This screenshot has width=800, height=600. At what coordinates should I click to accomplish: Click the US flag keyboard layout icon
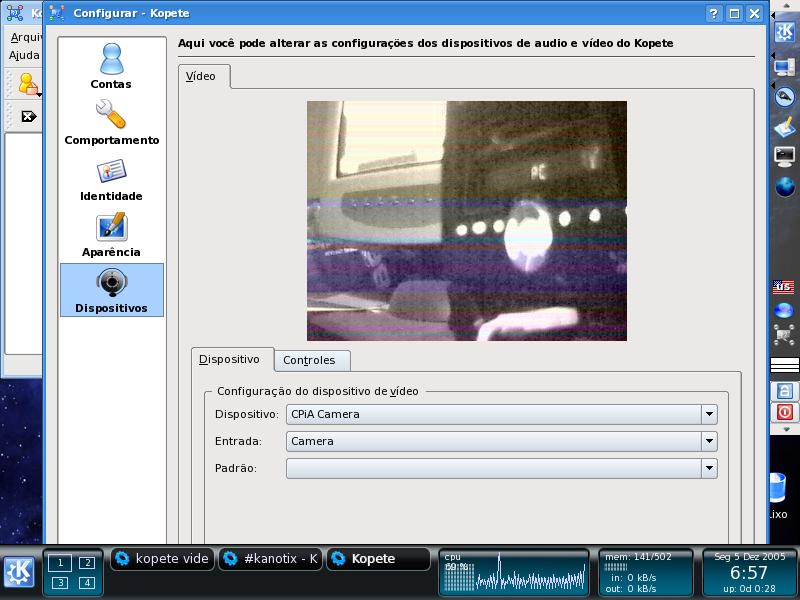pos(783,287)
